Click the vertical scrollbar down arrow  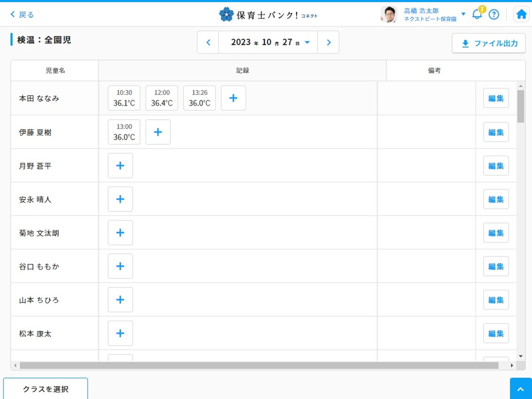[521, 356]
